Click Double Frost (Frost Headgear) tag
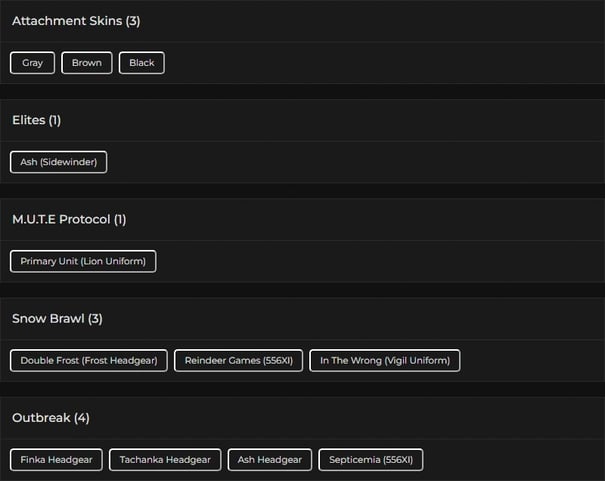The width and height of the screenshot is (605, 481). click(x=89, y=361)
